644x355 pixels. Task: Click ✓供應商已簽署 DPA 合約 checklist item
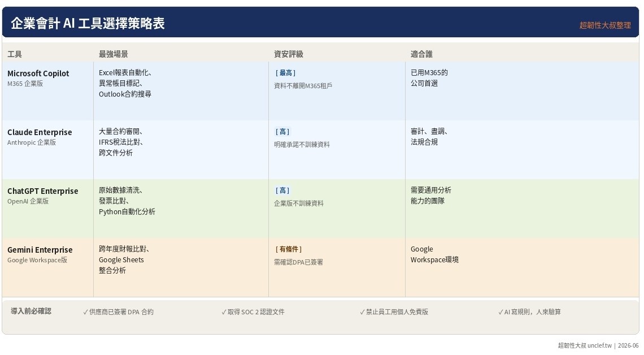[118, 312]
